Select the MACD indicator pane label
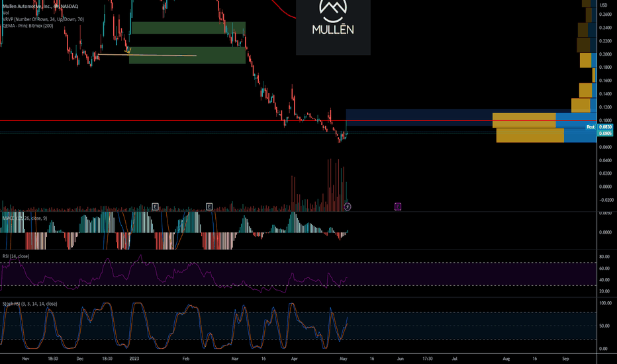Viewport: 617px width, 364px height. click(24, 218)
